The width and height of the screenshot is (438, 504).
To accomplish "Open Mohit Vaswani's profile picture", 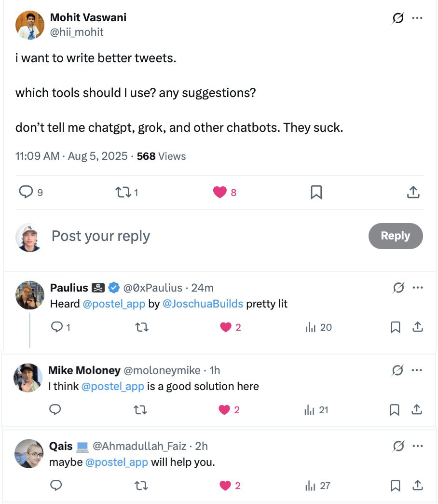I will 30,25.
